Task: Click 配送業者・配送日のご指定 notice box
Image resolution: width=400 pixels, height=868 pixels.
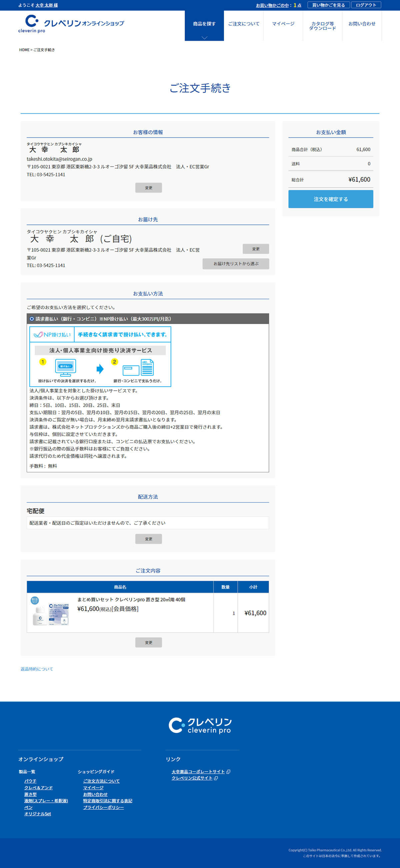Action: (148, 523)
